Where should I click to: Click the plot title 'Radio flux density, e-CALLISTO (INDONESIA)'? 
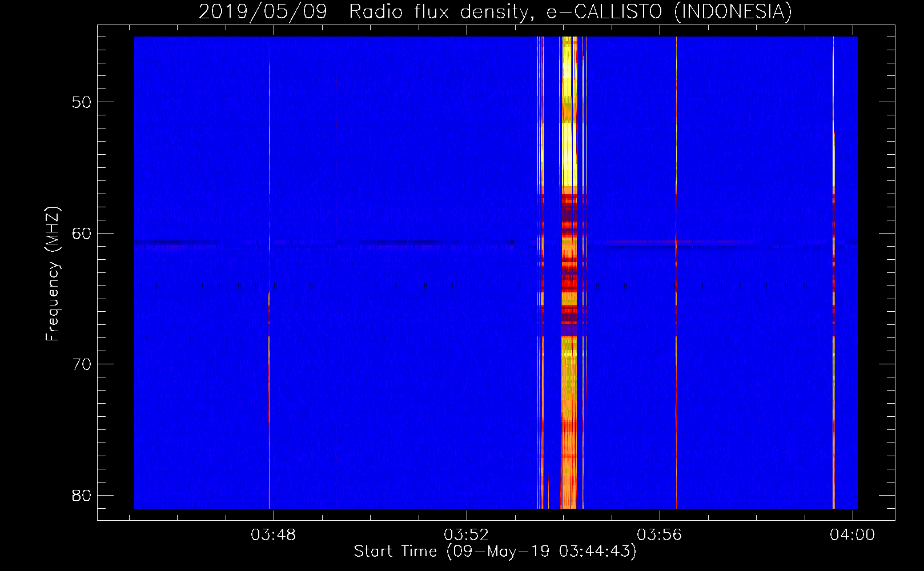570,11
